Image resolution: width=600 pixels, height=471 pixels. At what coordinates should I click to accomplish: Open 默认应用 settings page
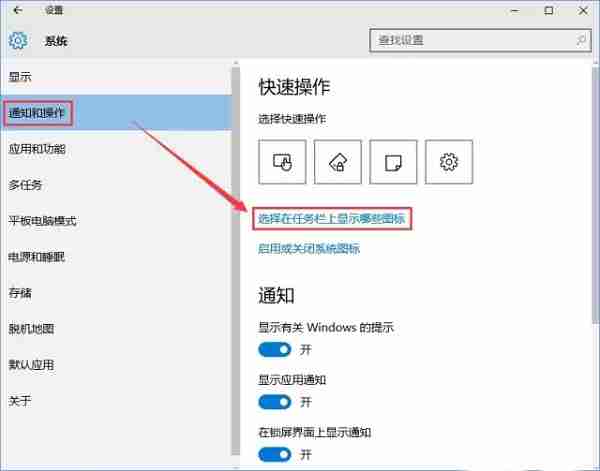click(x=116, y=365)
